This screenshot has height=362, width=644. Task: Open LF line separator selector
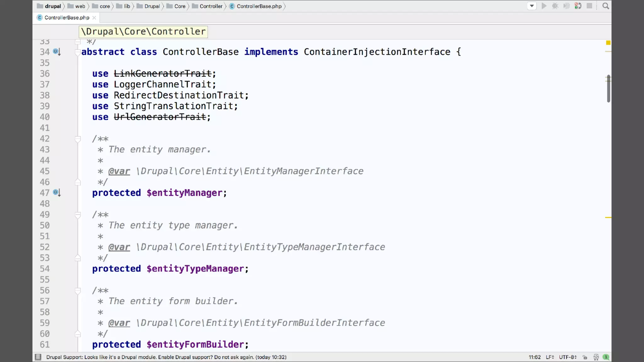pyautogui.click(x=550, y=357)
